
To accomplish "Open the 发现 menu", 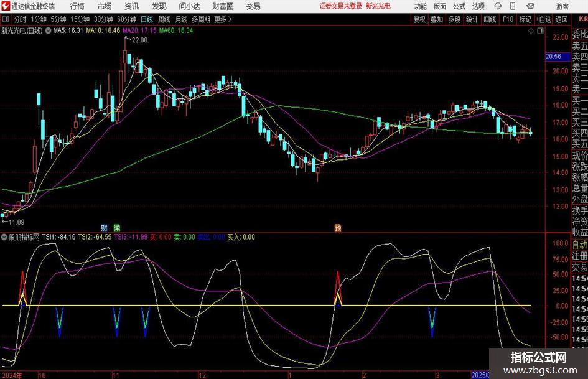I will pos(159,6).
